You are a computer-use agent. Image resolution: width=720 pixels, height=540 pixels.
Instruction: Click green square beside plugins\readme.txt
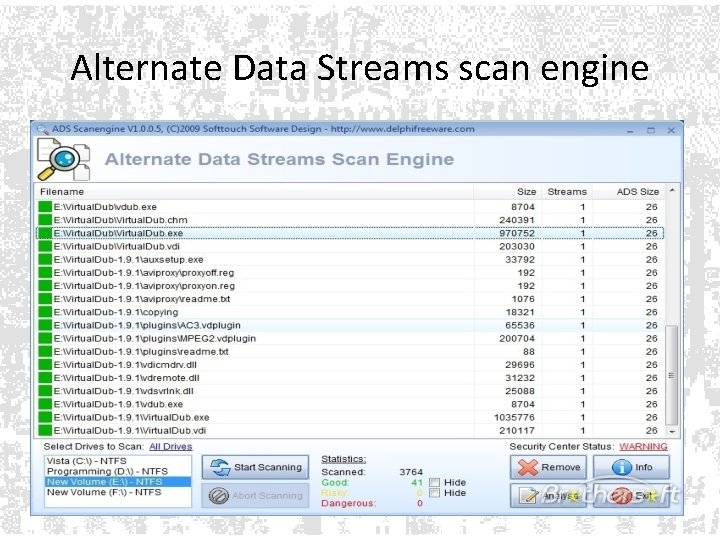coord(45,352)
